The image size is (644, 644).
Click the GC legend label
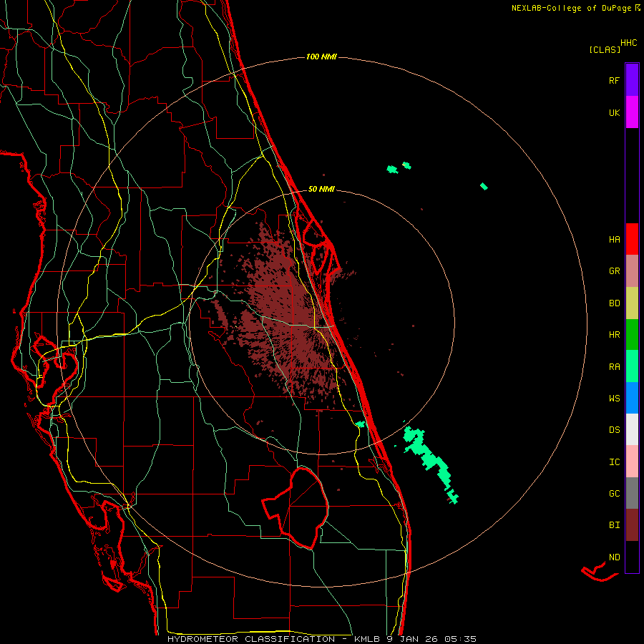point(614,494)
